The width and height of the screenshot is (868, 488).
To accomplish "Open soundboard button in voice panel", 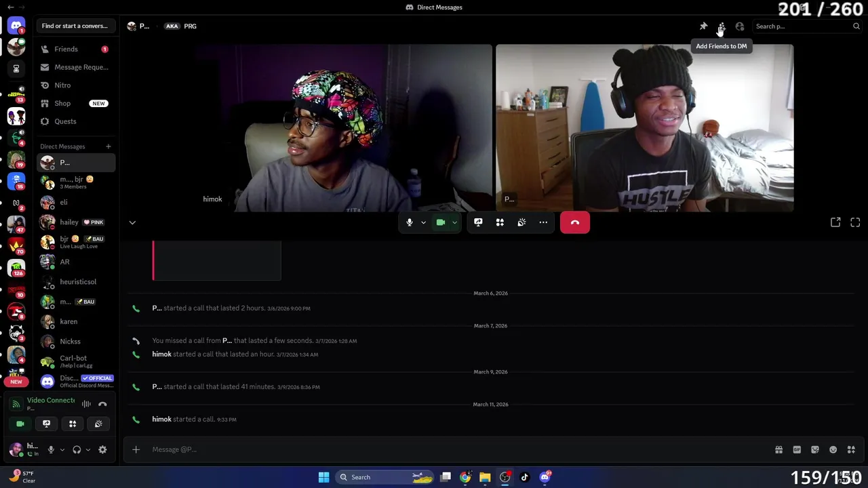I will tap(98, 424).
